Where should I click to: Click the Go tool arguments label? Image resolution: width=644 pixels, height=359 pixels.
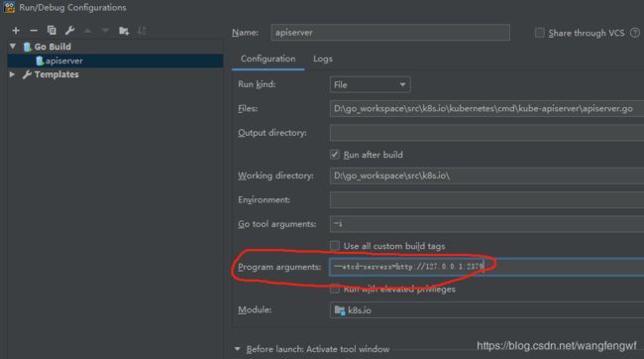277,224
